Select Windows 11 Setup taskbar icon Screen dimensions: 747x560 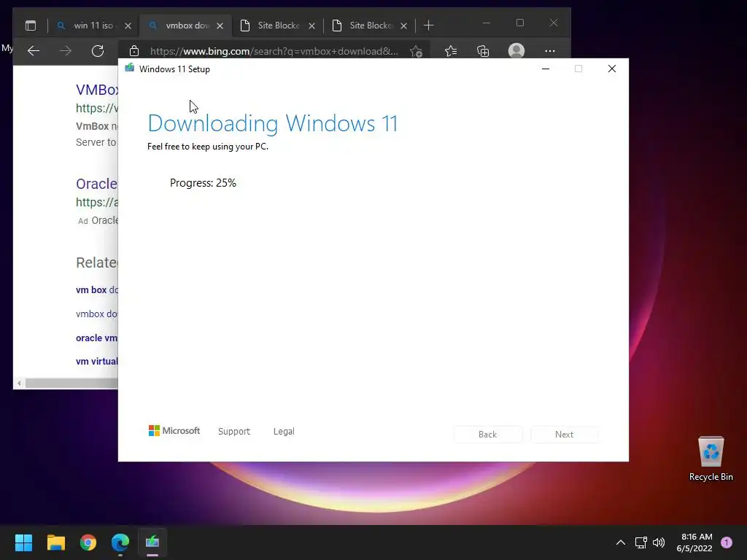click(x=152, y=542)
